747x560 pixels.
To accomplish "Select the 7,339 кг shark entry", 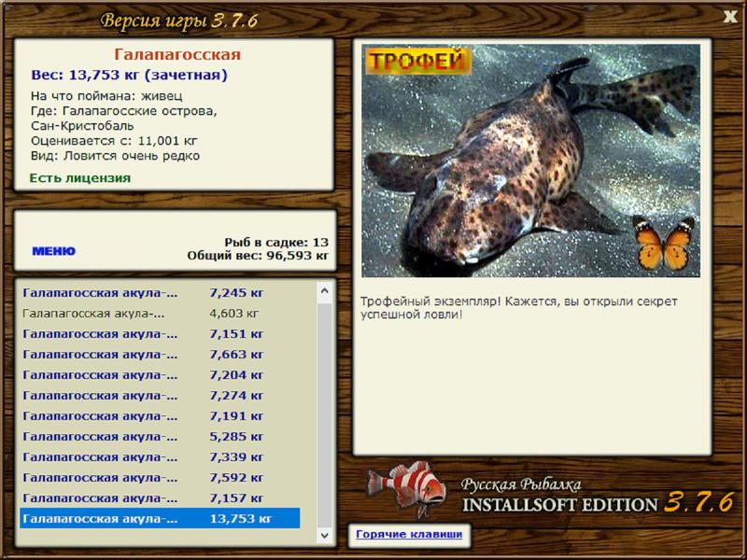I will coord(160,456).
